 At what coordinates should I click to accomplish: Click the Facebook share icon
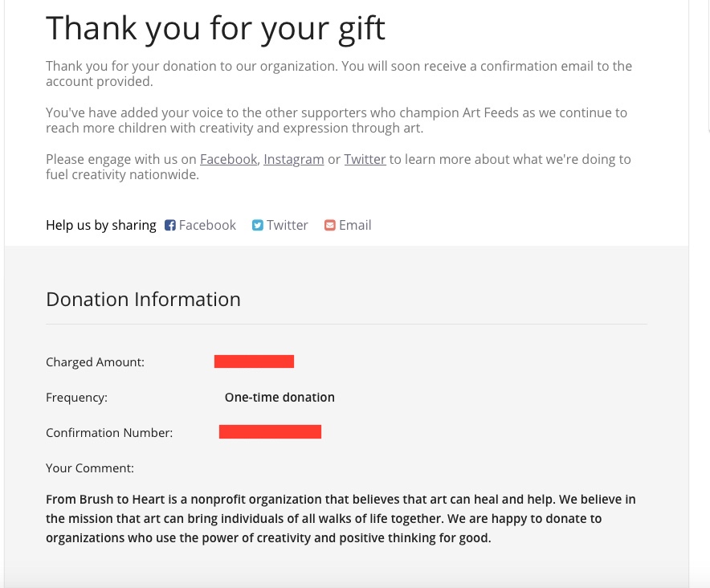coord(170,226)
